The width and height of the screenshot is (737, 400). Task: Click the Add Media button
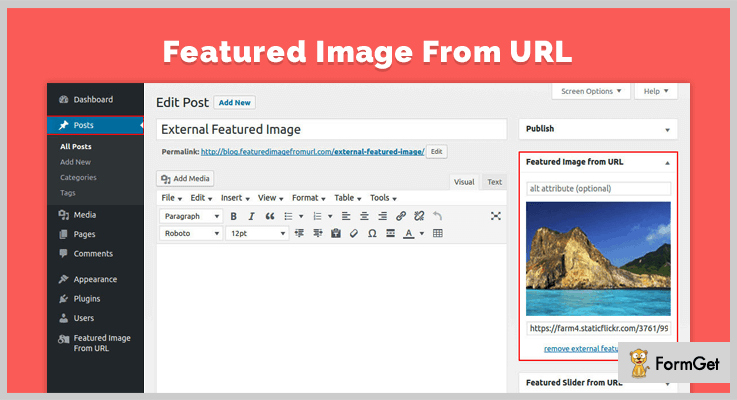(x=185, y=179)
